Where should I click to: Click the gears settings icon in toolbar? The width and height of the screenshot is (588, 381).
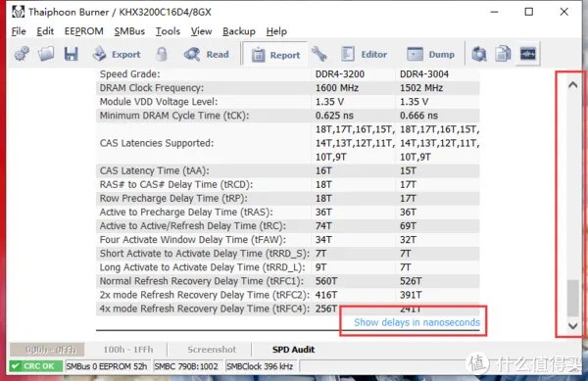point(22,54)
